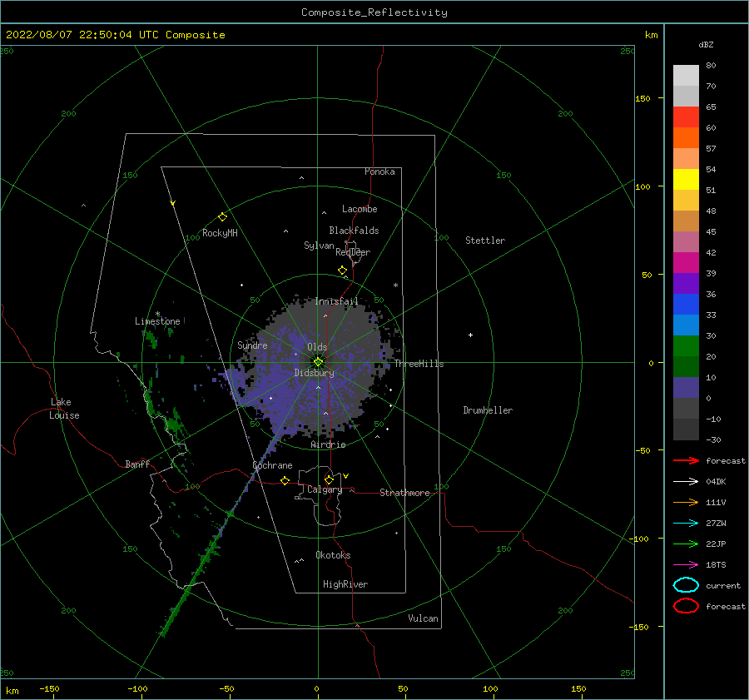Viewport: 749px width, 700px height.
Task: Click the Strathmore label
Action: (x=404, y=493)
